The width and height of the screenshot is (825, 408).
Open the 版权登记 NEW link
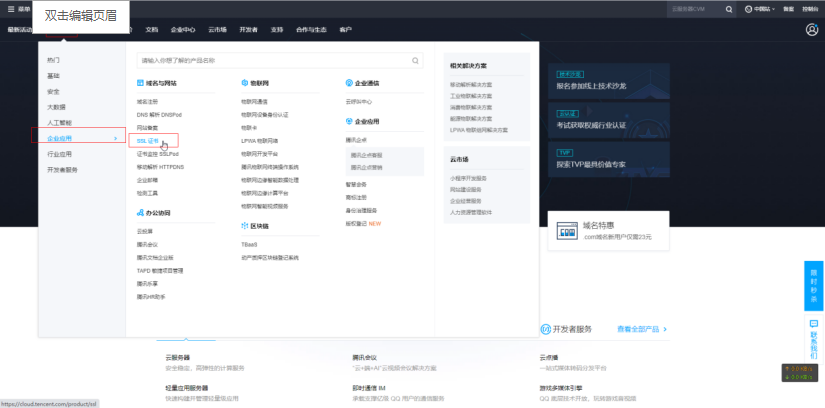click(x=363, y=224)
